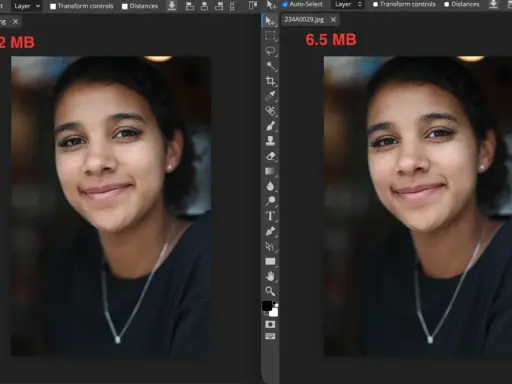This screenshot has width=512, height=384.
Task: Enable Distances checkbox in left window
Action: point(125,6)
